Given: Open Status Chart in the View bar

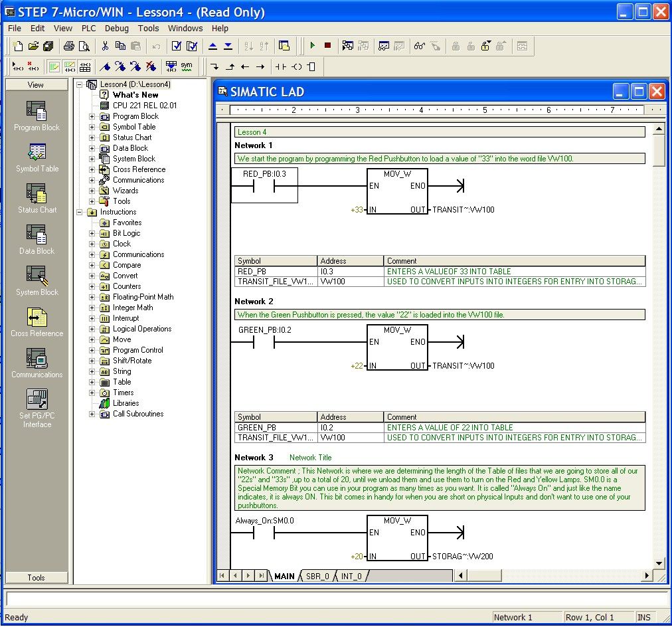Looking at the screenshot, I should point(37,199).
